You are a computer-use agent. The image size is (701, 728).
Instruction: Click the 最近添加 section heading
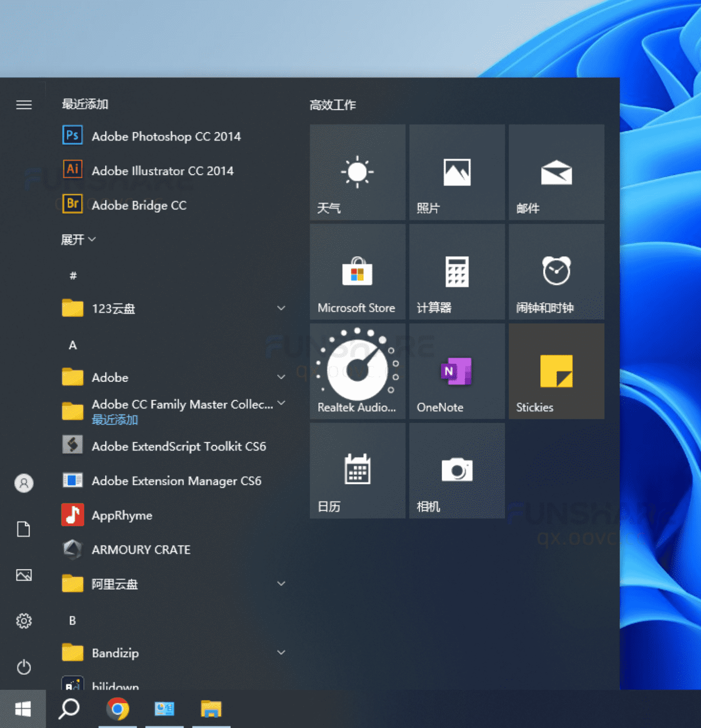coord(85,104)
